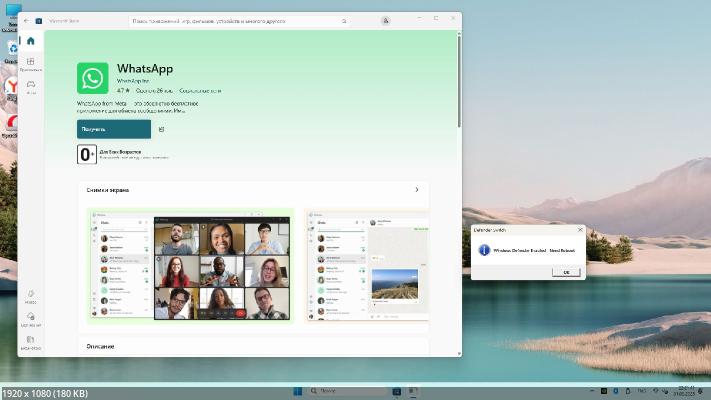Click the WhatsApp app logo
The image size is (711, 400).
(x=92, y=78)
